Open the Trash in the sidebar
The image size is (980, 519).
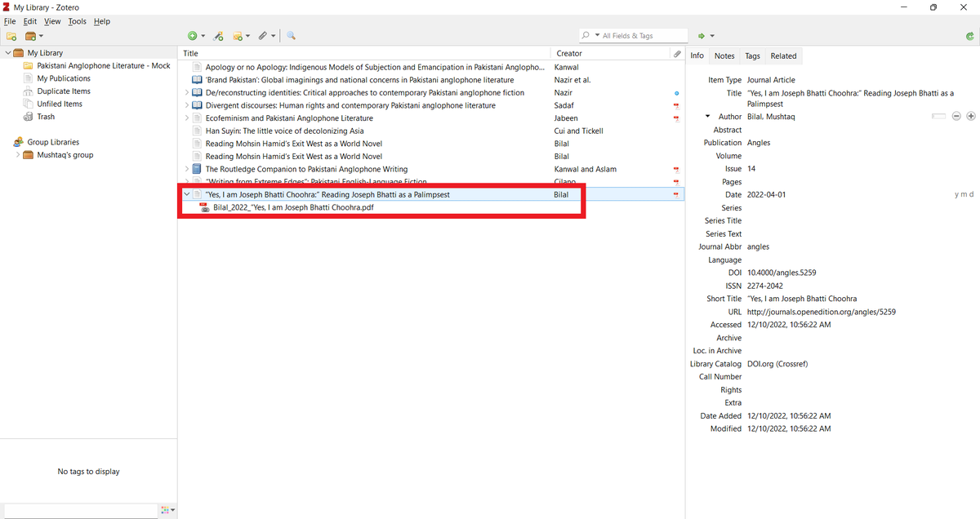coord(46,117)
